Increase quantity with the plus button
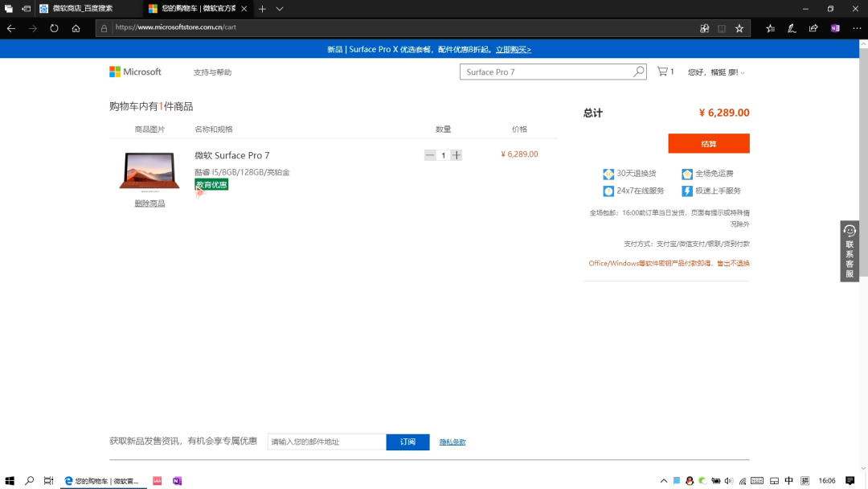Image resolution: width=868 pixels, height=489 pixels. click(x=457, y=155)
